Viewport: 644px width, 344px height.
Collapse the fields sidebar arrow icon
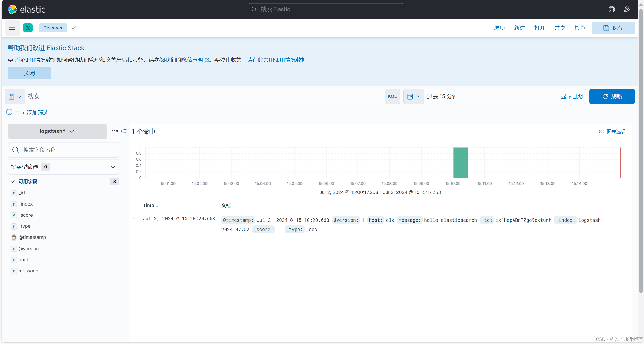coord(124,131)
